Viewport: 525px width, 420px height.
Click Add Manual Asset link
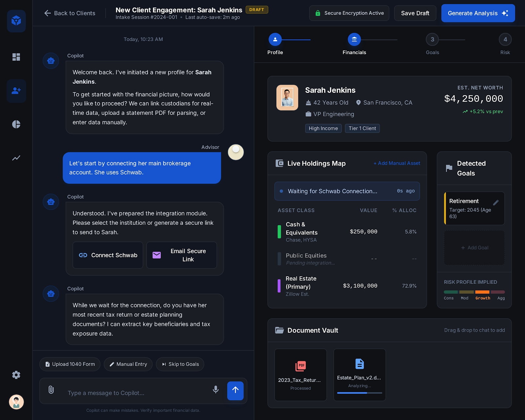coord(397,163)
